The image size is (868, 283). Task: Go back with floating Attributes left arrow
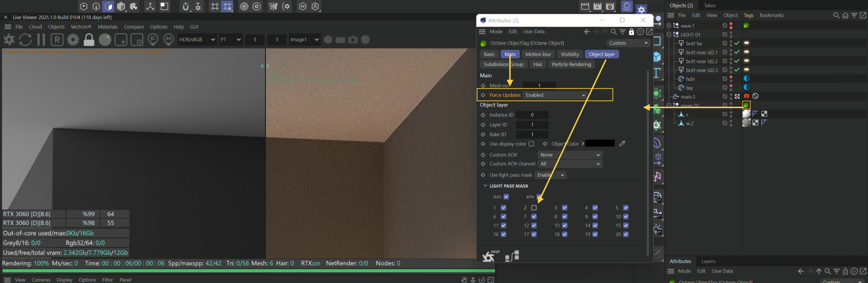(587, 32)
